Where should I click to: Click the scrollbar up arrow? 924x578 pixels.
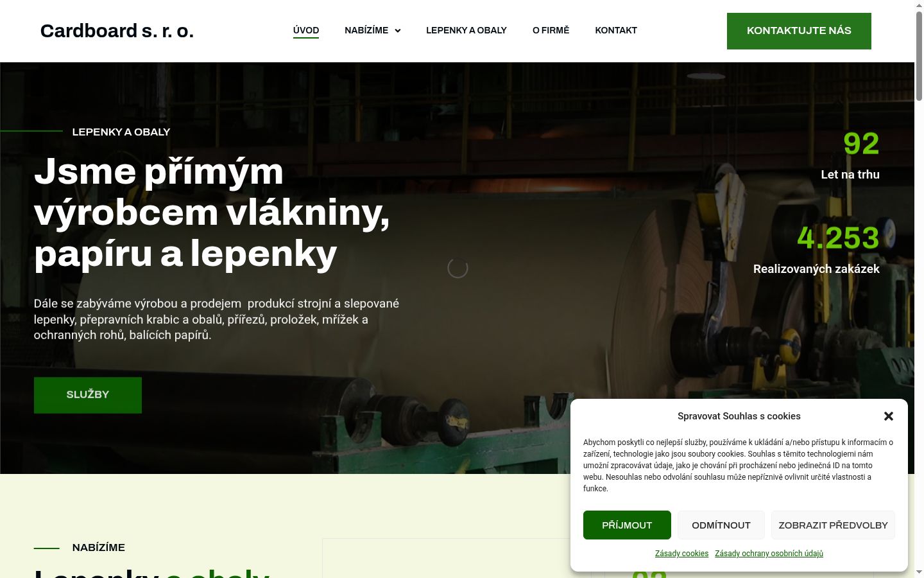click(x=919, y=5)
